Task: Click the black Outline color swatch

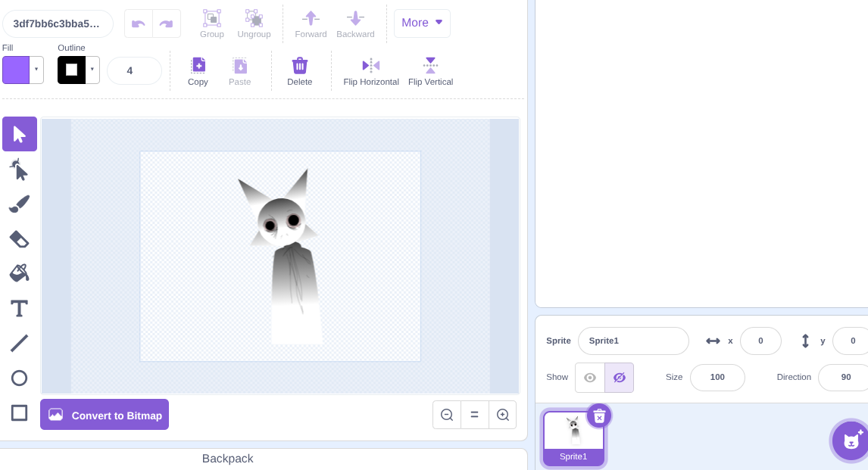Action: [x=71, y=70]
